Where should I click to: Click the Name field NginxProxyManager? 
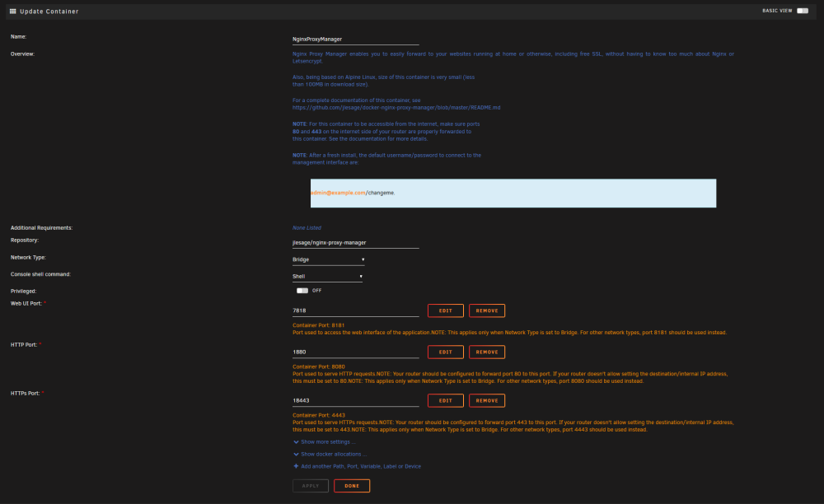pyautogui.click(x=356, y=40)
